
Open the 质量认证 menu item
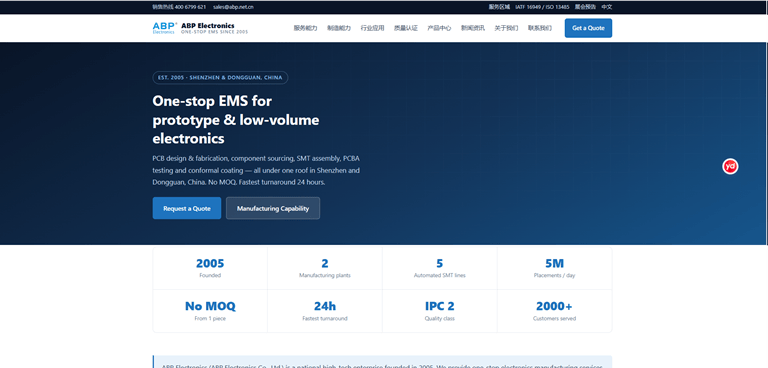click(x=406, y=28)
